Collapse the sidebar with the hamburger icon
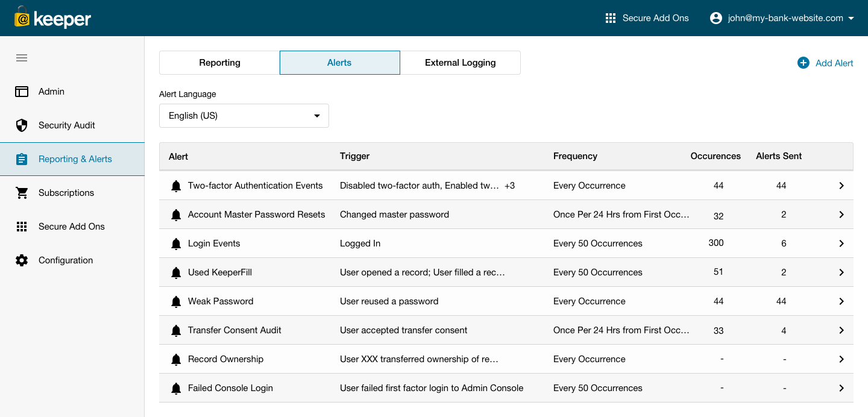 tap(22, 58)
